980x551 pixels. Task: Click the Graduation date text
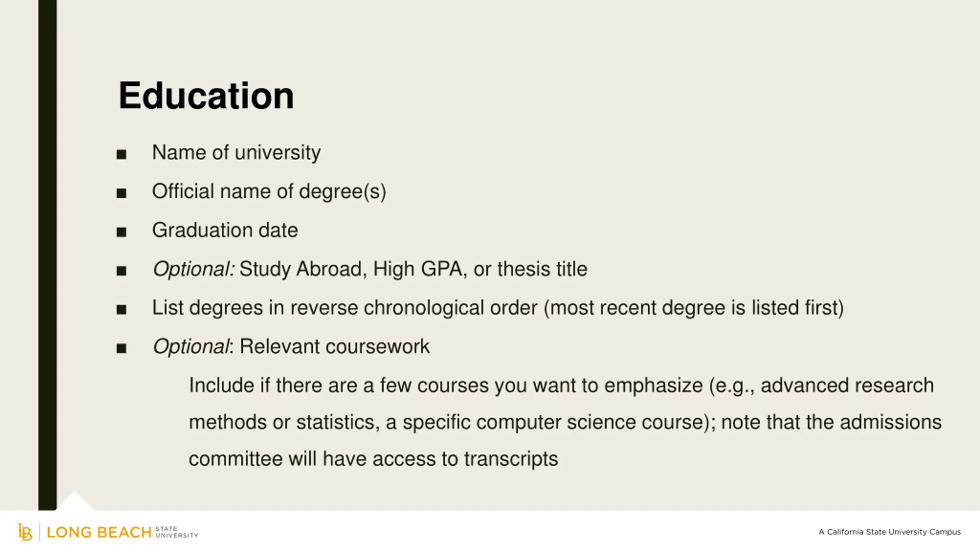[225, 230]
